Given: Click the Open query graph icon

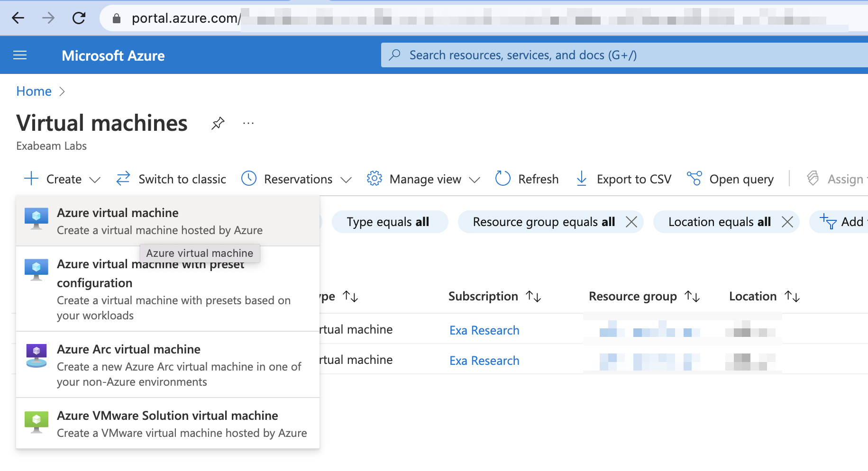Looking at the screenshot, I should point(694,179).
